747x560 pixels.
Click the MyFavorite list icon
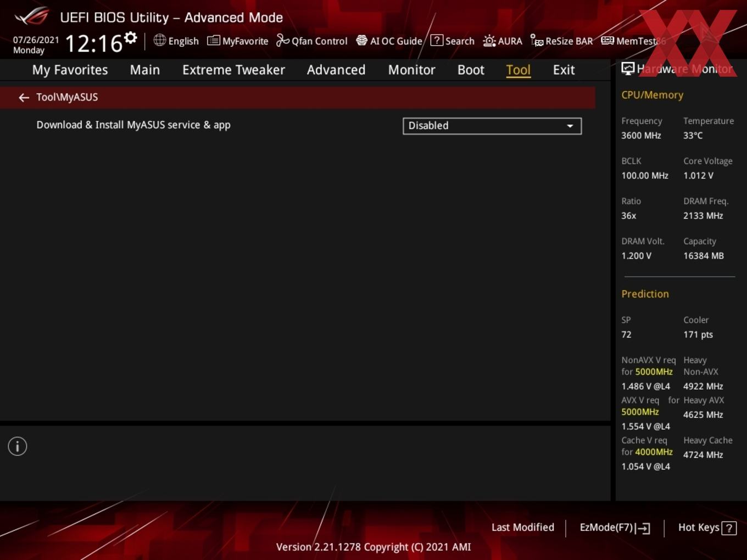pos(213,41)
